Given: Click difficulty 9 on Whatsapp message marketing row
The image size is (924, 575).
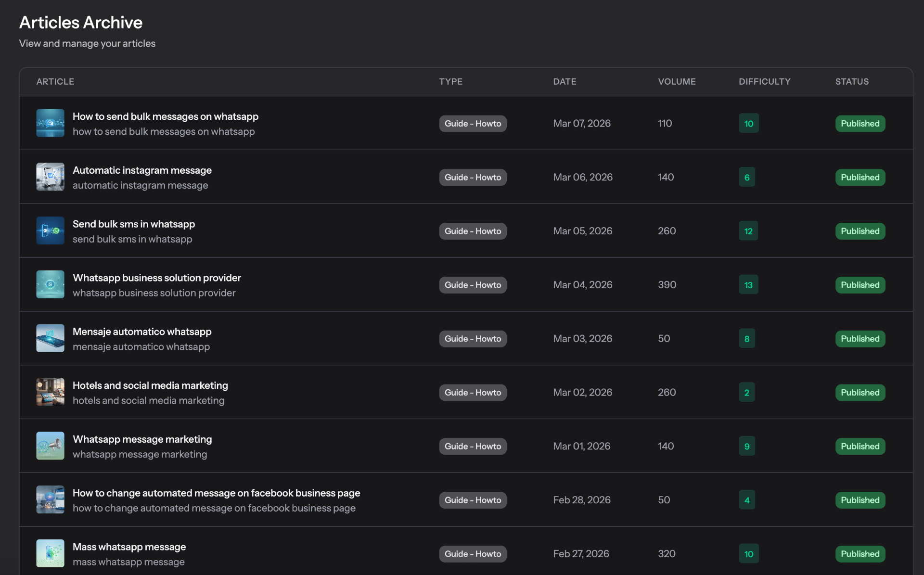Looking at the screenshot, I should pyautogui.click(x=747, y=447).
